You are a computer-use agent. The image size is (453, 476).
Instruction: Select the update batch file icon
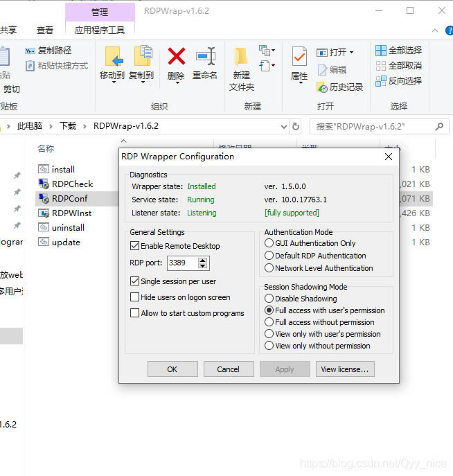(44, 242)
